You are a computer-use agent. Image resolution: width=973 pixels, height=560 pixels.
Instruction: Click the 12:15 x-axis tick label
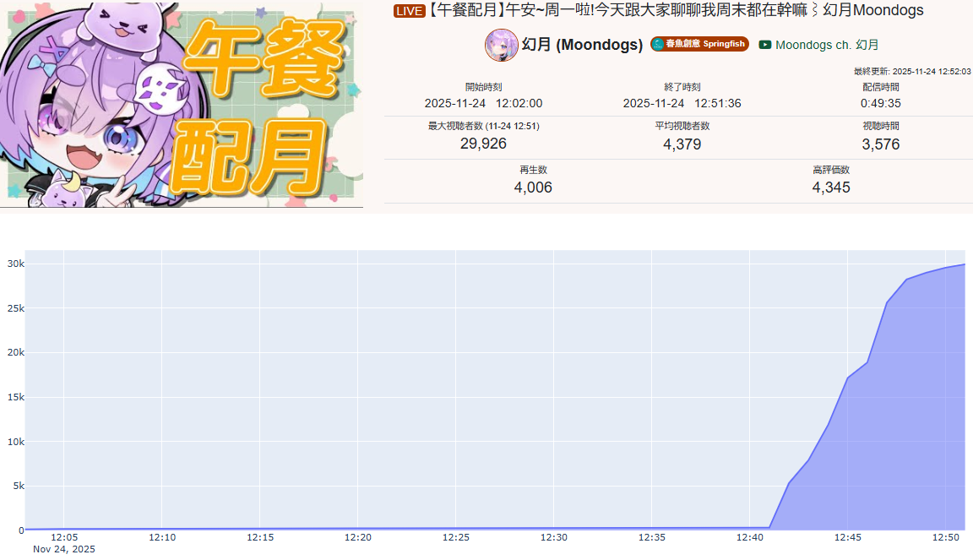tap(260, 537)
